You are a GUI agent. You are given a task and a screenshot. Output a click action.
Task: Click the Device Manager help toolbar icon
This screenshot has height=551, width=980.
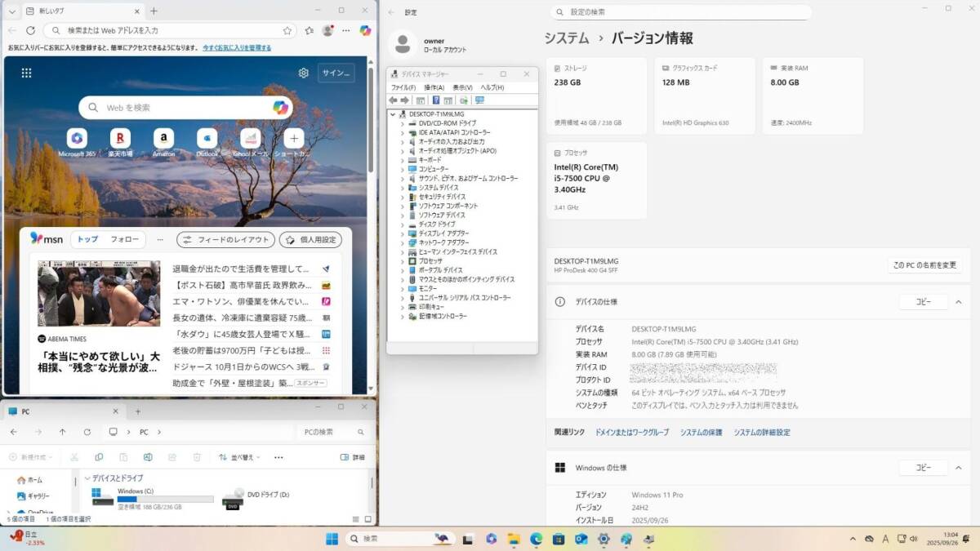[x=436, y=100]
